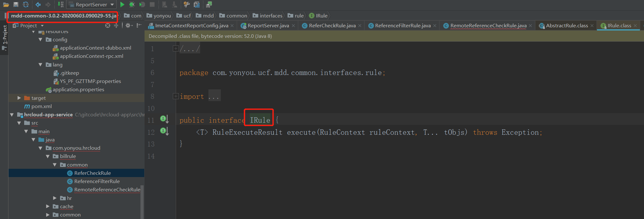Close the IRule.class tab
This screenshot has width=644, height=219.
[635, 26]
